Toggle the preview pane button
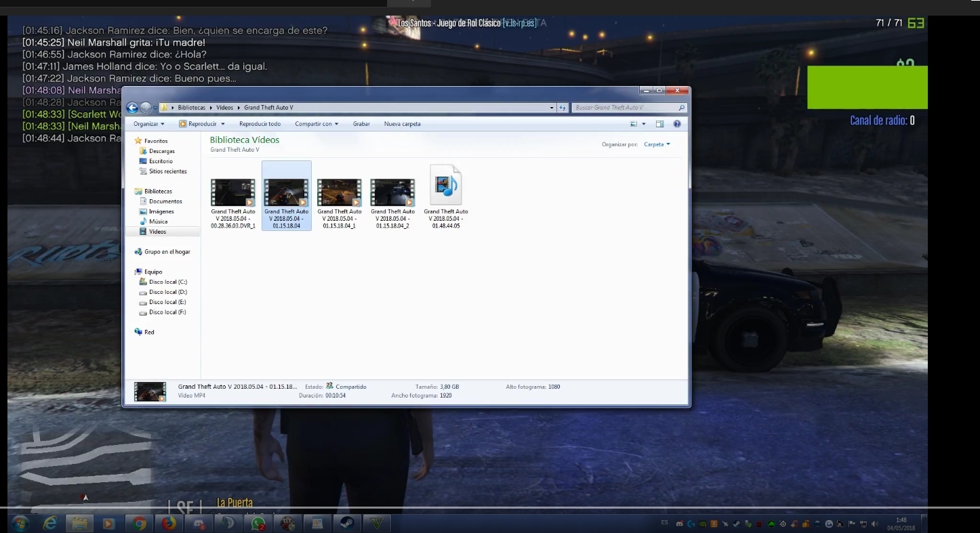The width and height of the screenshot is (980, 533). pyautogui.click(x=660, y=124)
